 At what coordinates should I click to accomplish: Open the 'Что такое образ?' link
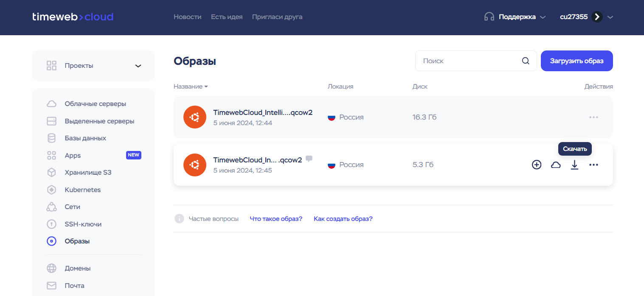click(276, 219)
